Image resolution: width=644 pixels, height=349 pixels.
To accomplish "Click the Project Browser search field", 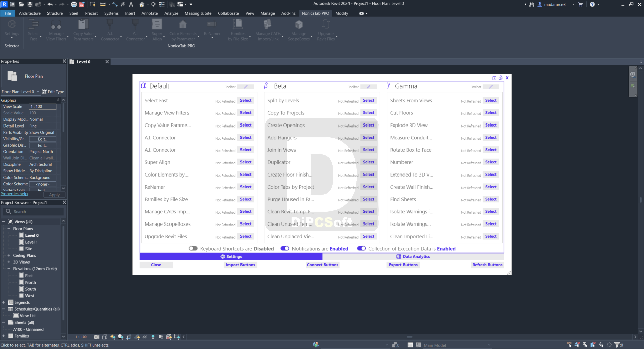I will [33, 211].
